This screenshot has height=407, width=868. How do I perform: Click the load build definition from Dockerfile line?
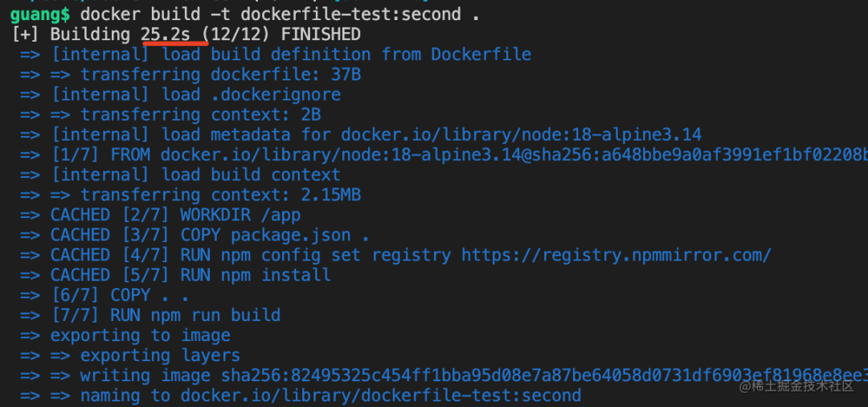tap(291, 55)
